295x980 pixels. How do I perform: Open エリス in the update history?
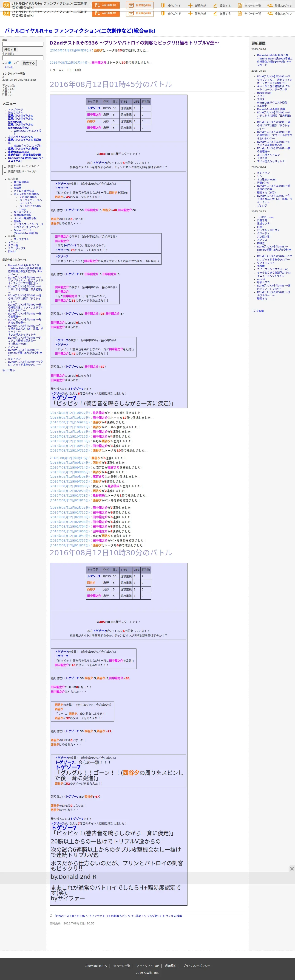pyautogui.click(x=261, y=99)
